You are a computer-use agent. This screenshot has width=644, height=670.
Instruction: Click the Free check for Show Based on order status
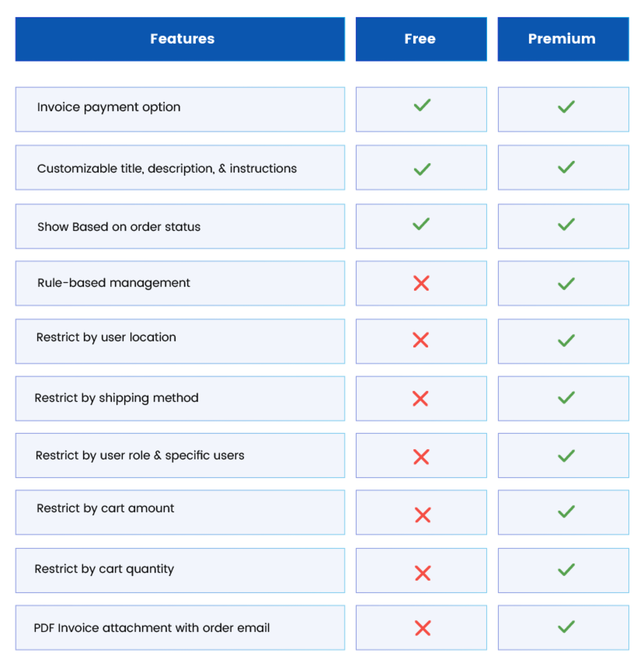coord(421,224)
